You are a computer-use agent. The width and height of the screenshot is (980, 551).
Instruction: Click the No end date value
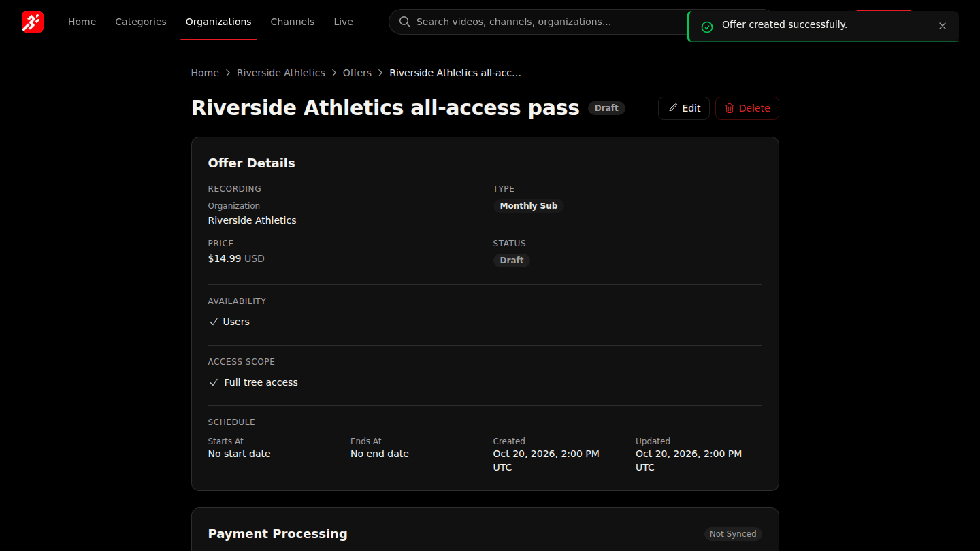tap(380, 454)
